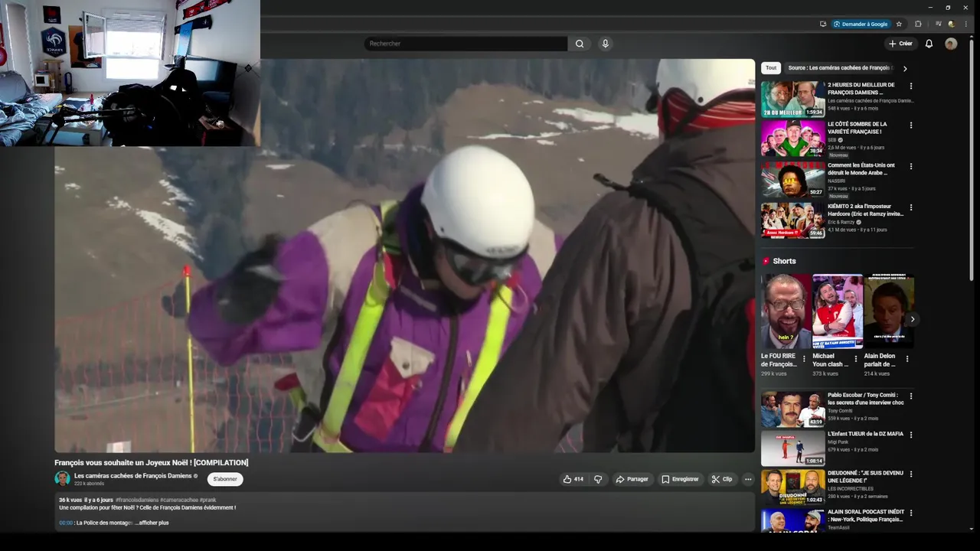This screenshot has height=551, width=980.
Task: Open options for '2 HEURES DU MEILLEUR' video
Action: tap(910, 86)
